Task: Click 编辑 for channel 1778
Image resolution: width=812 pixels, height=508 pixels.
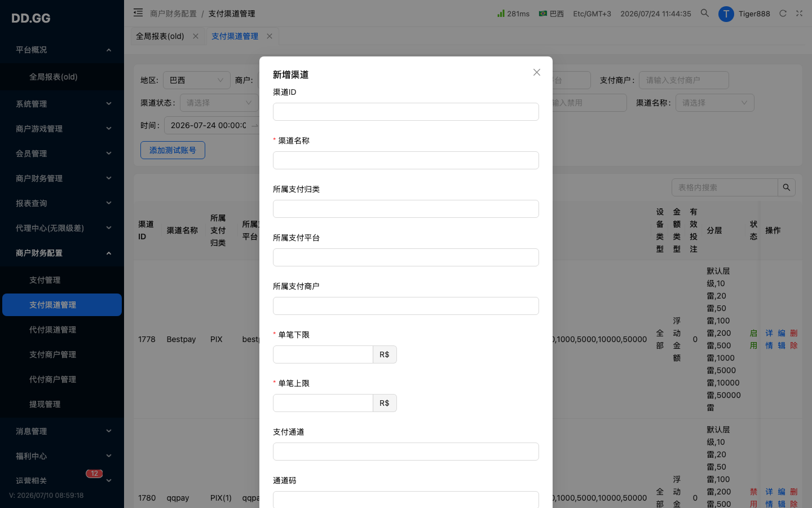Action: pos(782,339)
